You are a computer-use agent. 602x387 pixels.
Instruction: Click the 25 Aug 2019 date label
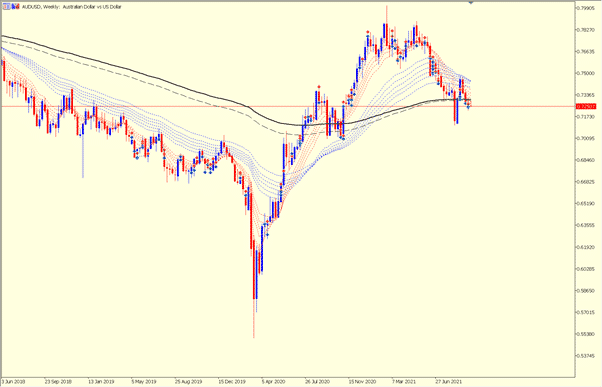point(189,382)
